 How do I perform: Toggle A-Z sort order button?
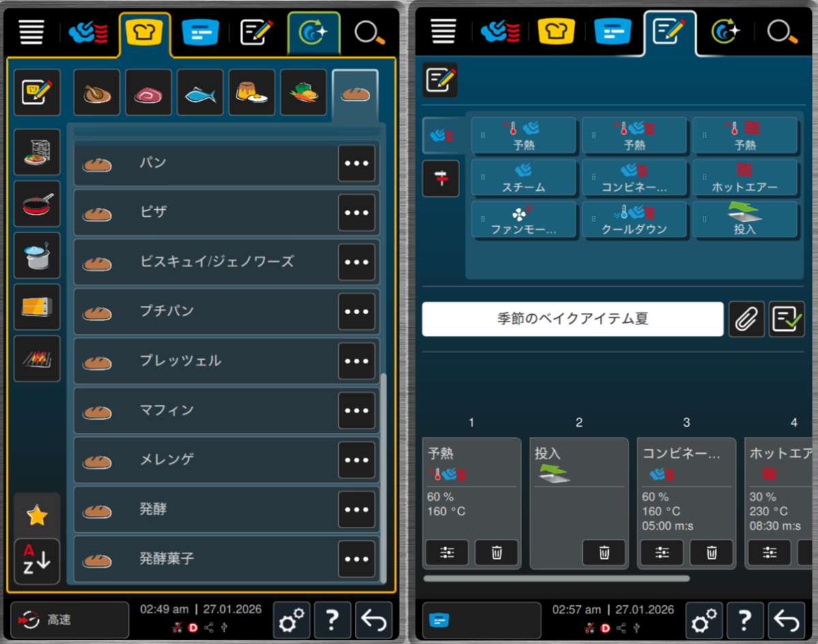click(37, 561)
